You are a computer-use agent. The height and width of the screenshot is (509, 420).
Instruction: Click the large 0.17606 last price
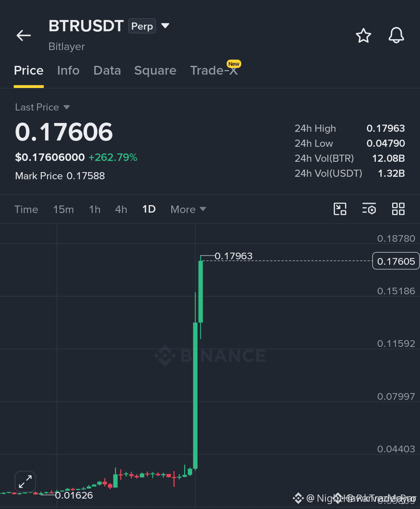pos(64,132)
